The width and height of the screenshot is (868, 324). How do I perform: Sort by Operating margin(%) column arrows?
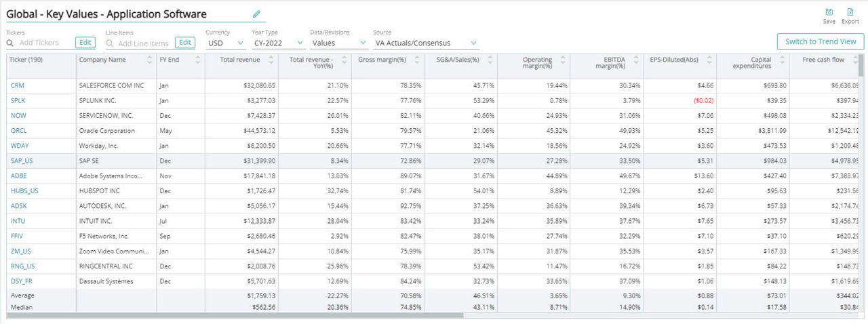[564, 60]
